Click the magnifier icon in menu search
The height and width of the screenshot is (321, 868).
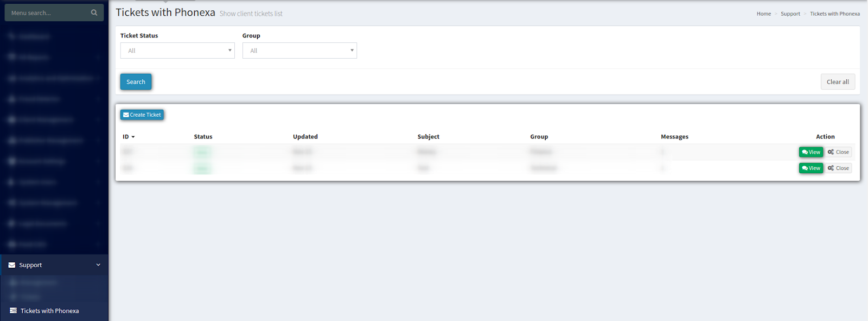(x=94, y=12)
